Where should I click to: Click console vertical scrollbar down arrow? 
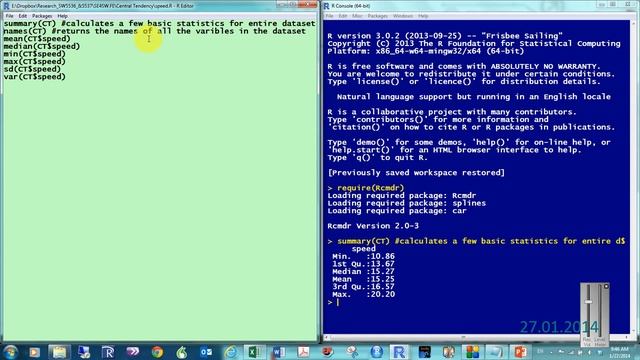coord(634,331)
